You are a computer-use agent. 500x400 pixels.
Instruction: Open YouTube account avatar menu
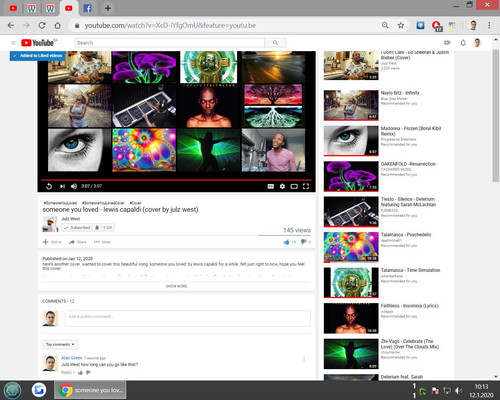point(477,43)
